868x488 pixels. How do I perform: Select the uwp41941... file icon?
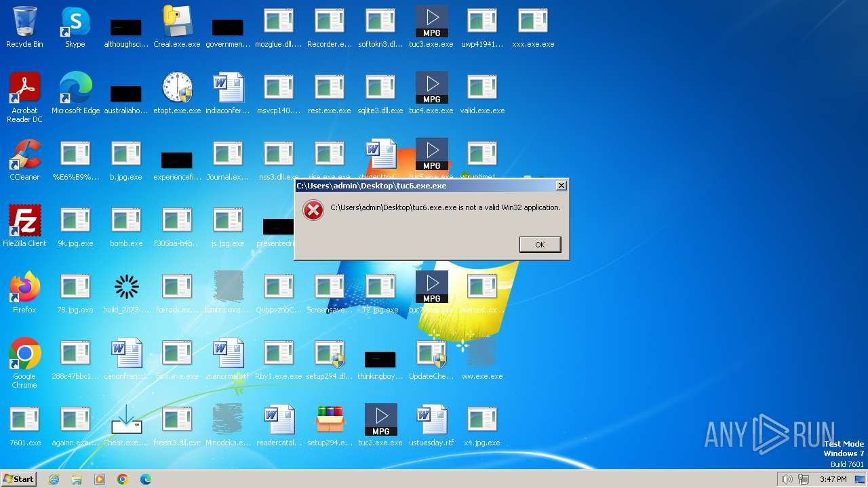click(482, 21)
